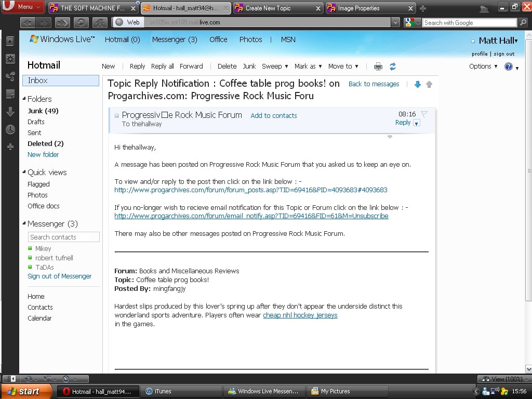
Task: Open the Widgets gear sidebar panel
Action: click(10, 59)
